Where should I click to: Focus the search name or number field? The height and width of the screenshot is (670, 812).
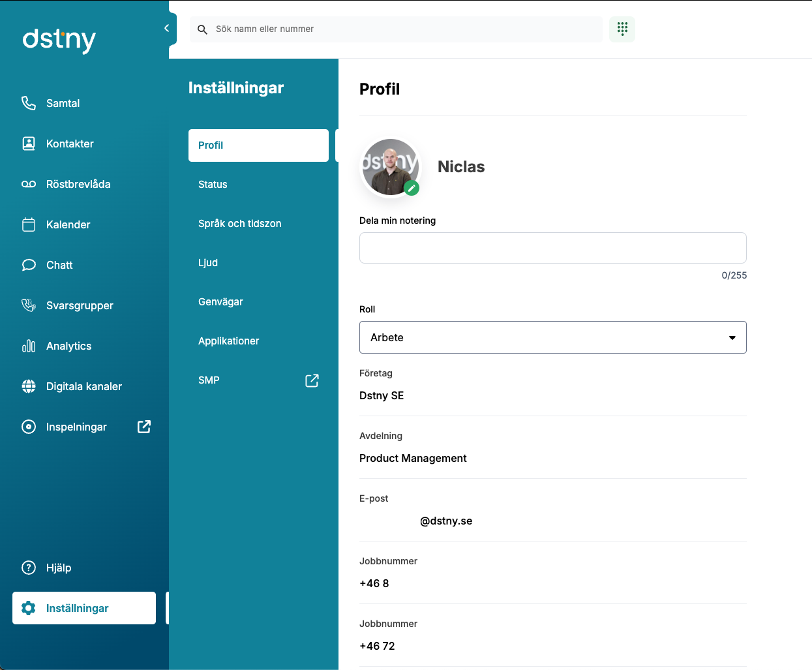tap(404, 29)
